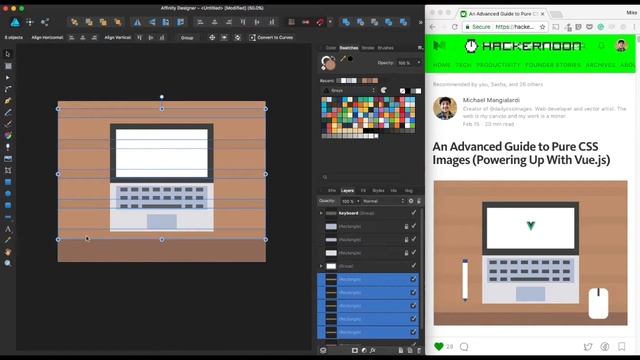Open the layer blend mode Normal dropdown
This screenshot has width=640, height=360.
tap(383, 201)
